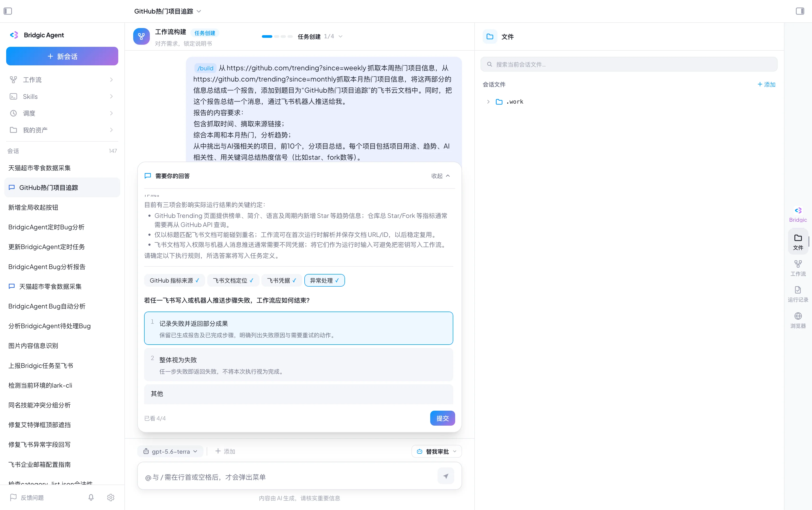812x510 pixels.
Task: Open the GitHub热门项目追踪 title dropdown
Action: pos(199,11)
